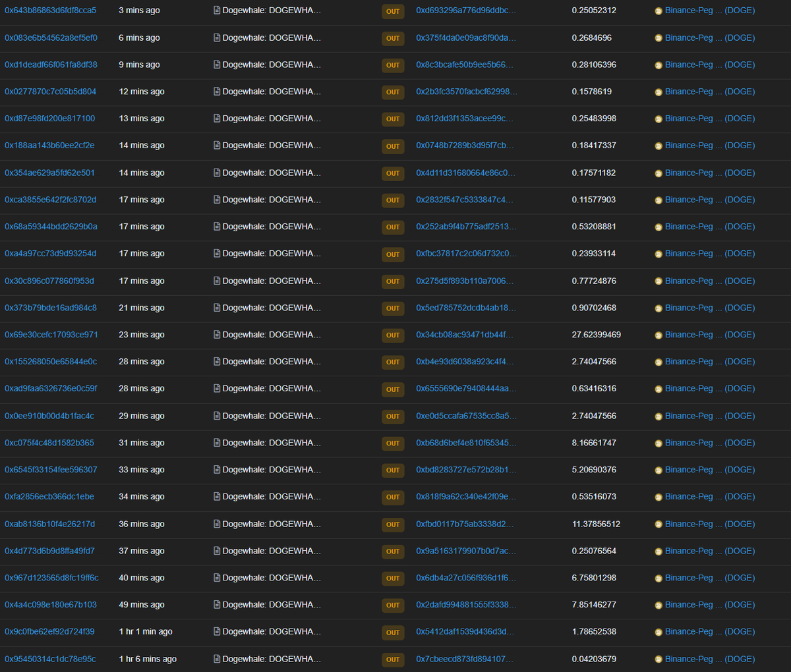791x672 pixels.
Task: Open recipient address 0x0748b7289b3d95f7cb
Action: click(x=465, y=146)
